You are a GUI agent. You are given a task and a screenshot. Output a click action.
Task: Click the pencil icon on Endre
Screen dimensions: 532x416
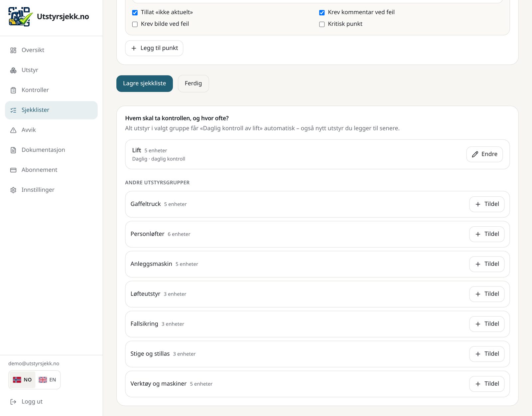[475, 154]
